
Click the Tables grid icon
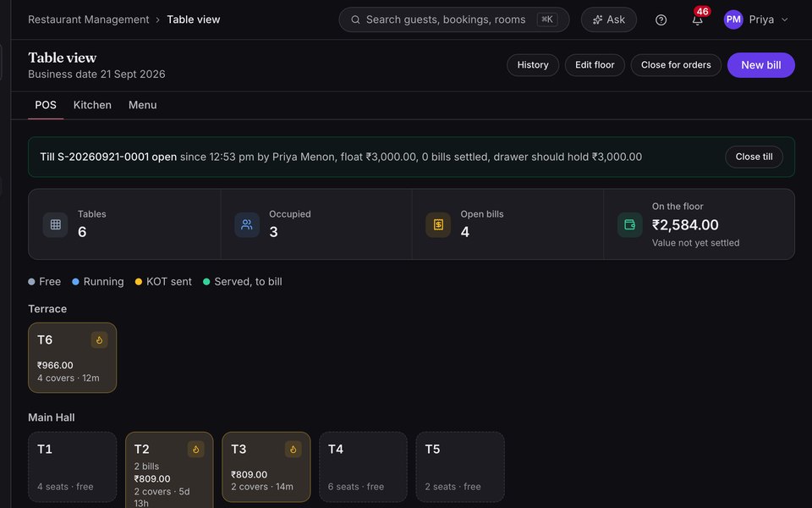[56, 224]
